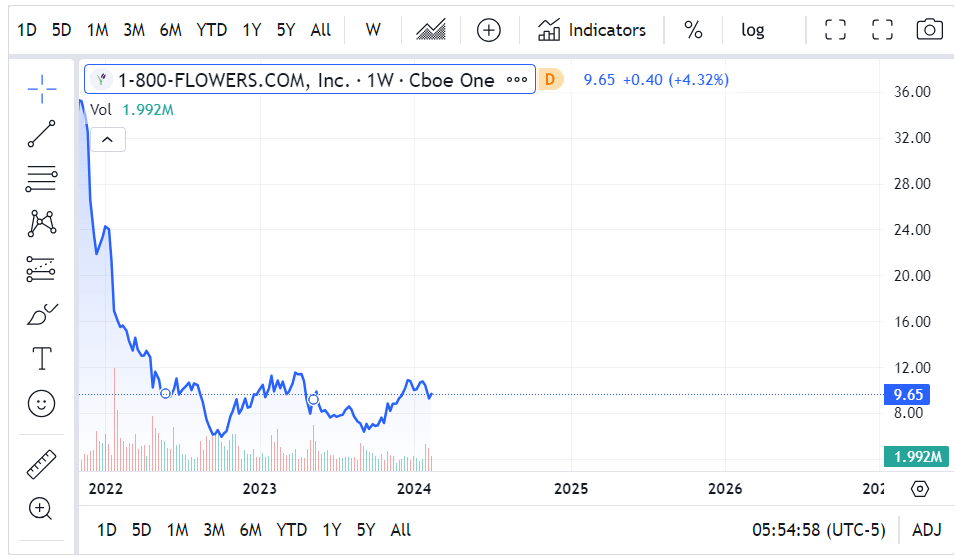Viewport: 956px width, 559px height.
Task: Select top 1M range
Action: [98, 30]
